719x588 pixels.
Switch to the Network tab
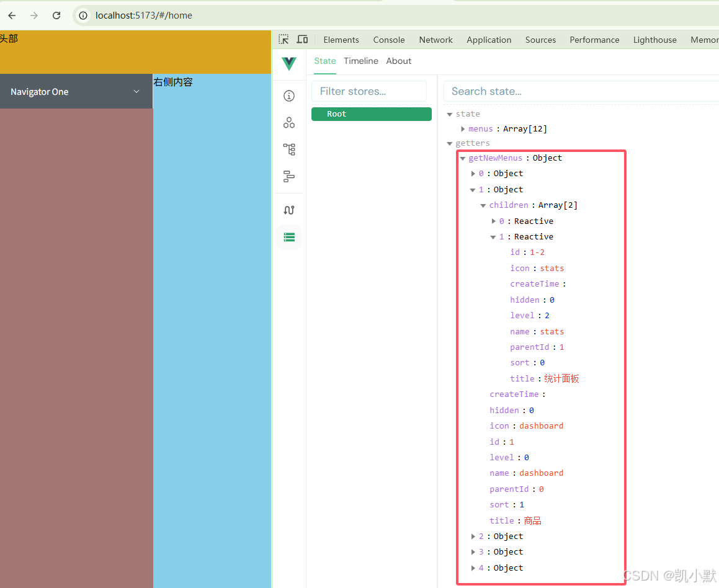(435, 40)
